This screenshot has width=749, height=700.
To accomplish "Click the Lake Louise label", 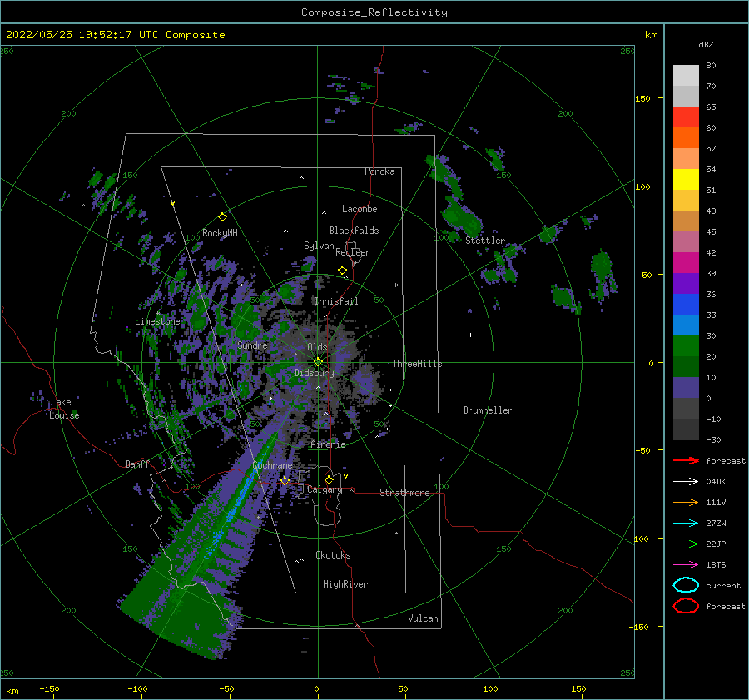I will [x=64, y=409].
